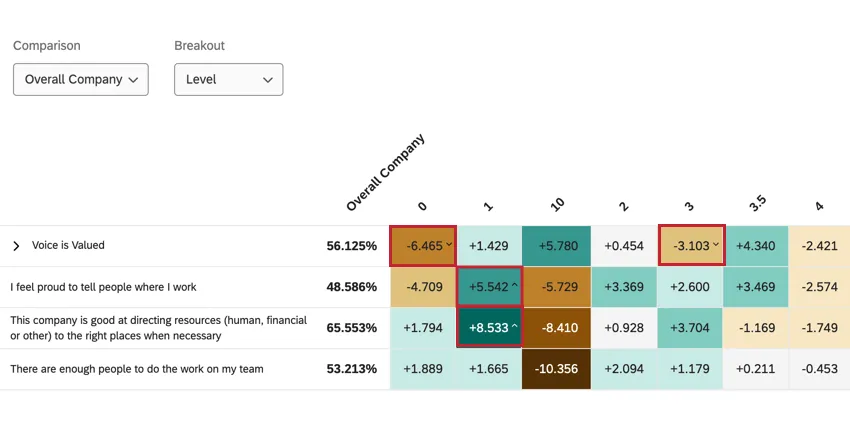Click 'There are enough people' survey item
Viewport: 850px width, 425px height.
tap(137, 369)
